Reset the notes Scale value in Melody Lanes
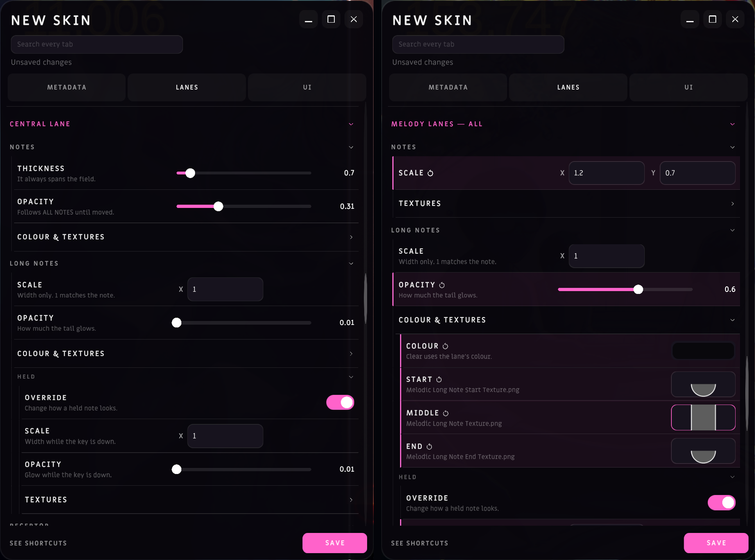 click(431, 173)
